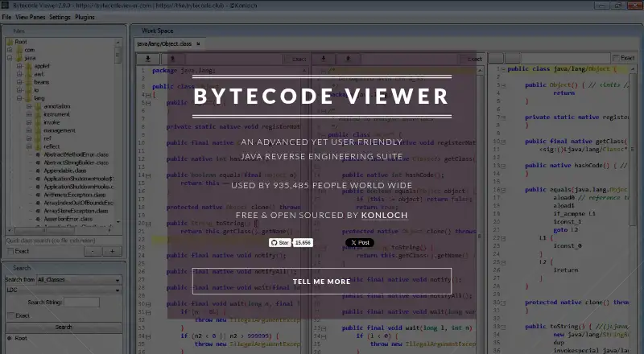
Task: Open the View Panes menu
Action: click(x=31, y=17)
